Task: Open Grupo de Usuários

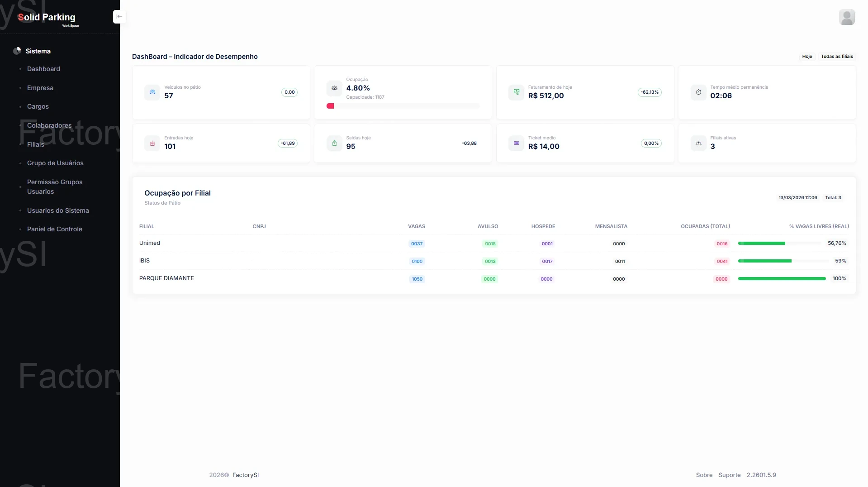Action: pyautogui.click(x=55, y=163)
